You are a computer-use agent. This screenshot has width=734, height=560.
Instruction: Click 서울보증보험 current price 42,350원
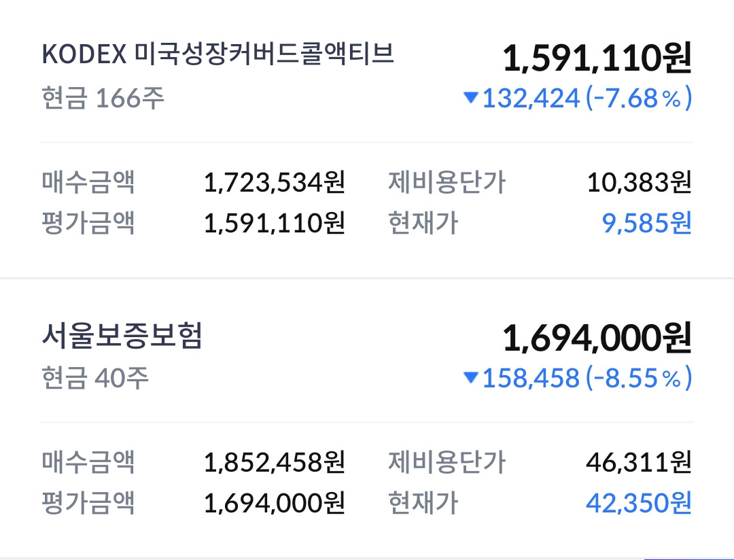638,502
